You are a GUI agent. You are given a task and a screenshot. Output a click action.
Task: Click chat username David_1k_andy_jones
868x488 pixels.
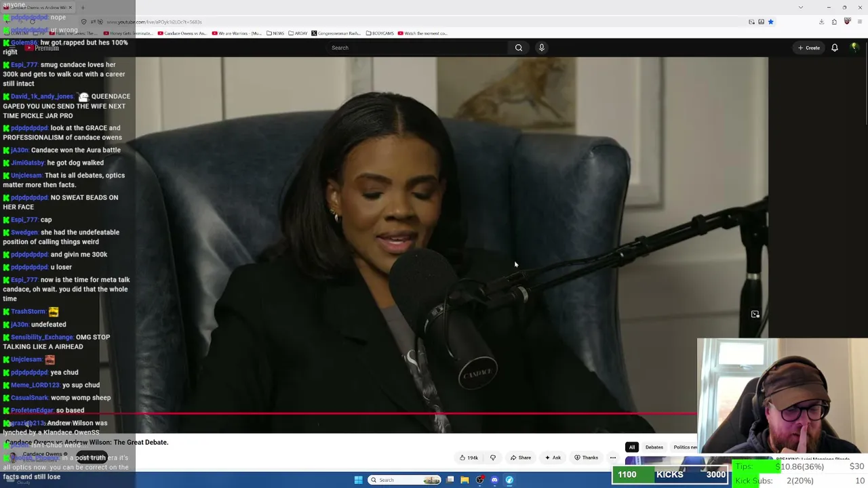(42, 96)
